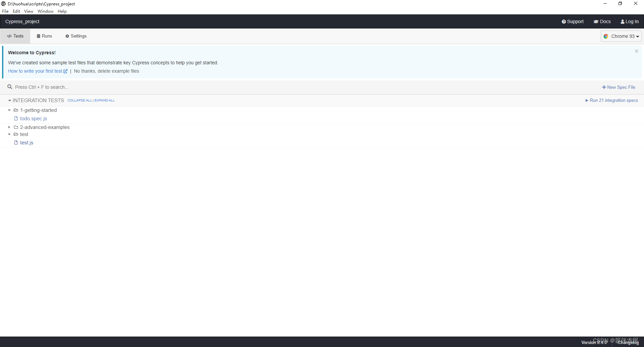Dismiss the Welcome to Cypress banner
Image resolution: width=644 pixels, height=347 pixels.
tap(636, 51)
